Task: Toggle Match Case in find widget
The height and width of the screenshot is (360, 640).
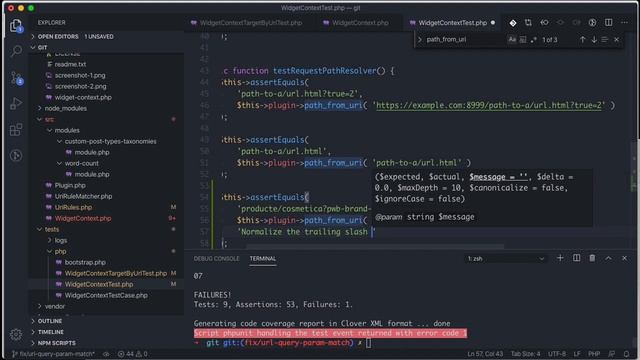Action: pyautogui.click(x=512, y=40)
